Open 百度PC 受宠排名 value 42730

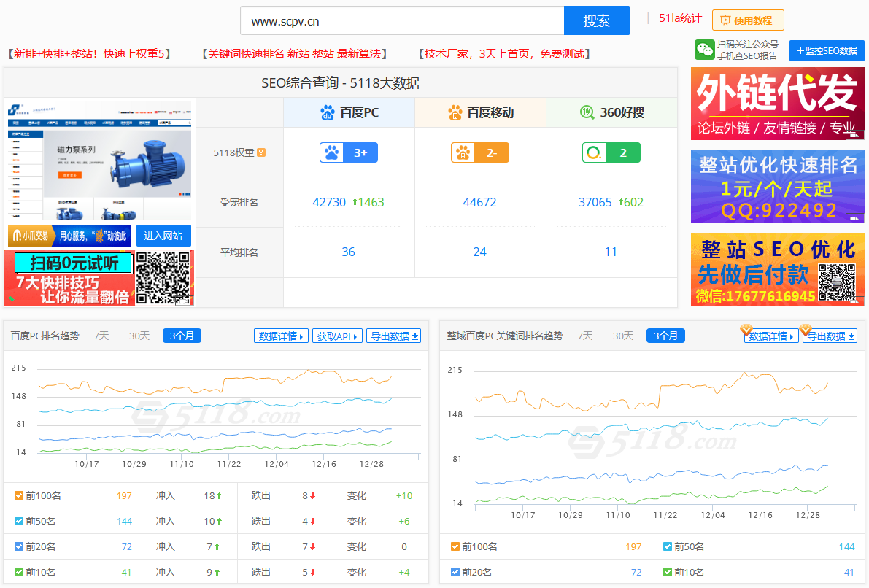[x=329, y=202]
